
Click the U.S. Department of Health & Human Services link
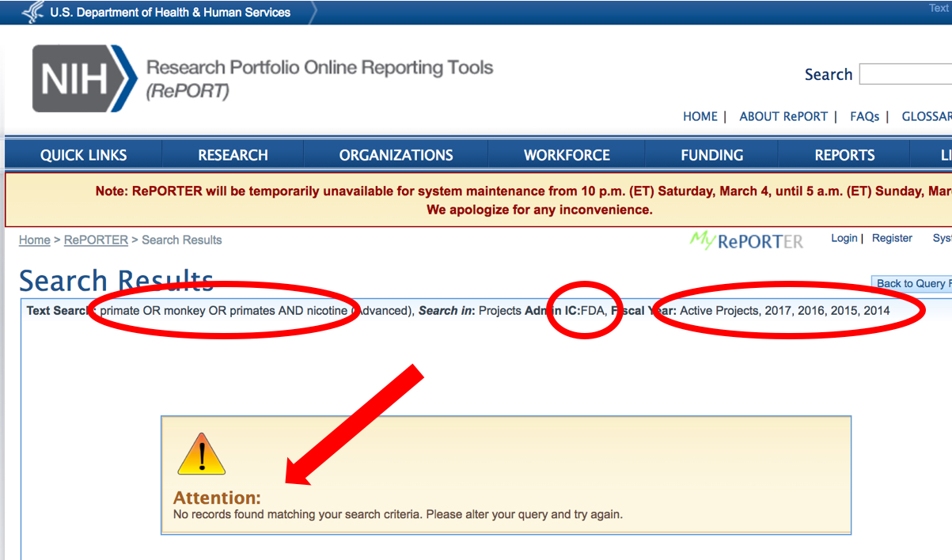tap(170, 13)
